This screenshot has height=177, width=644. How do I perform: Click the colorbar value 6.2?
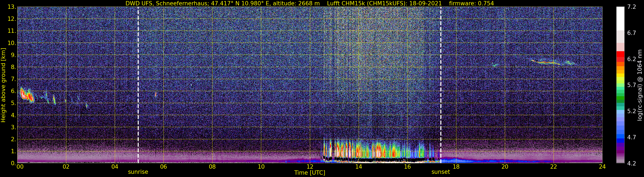tap(632, 59)
